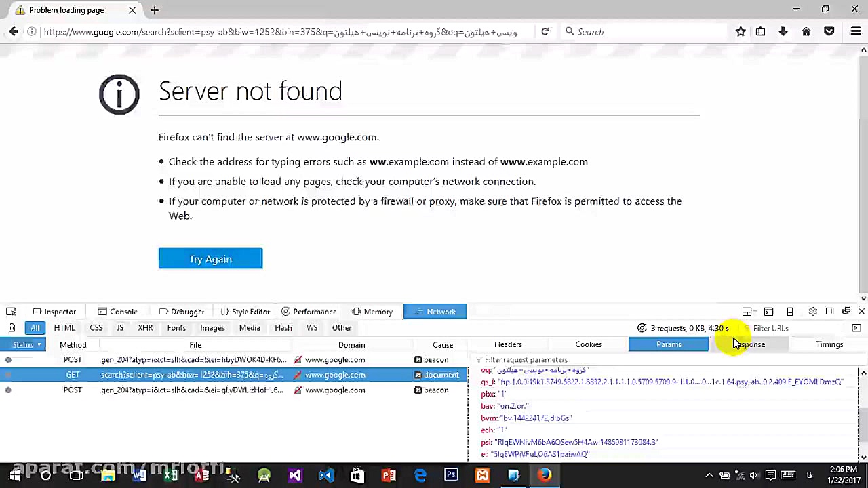Reload the page with the refresh icon
868x488 pixels.
(x=545, y=32)
